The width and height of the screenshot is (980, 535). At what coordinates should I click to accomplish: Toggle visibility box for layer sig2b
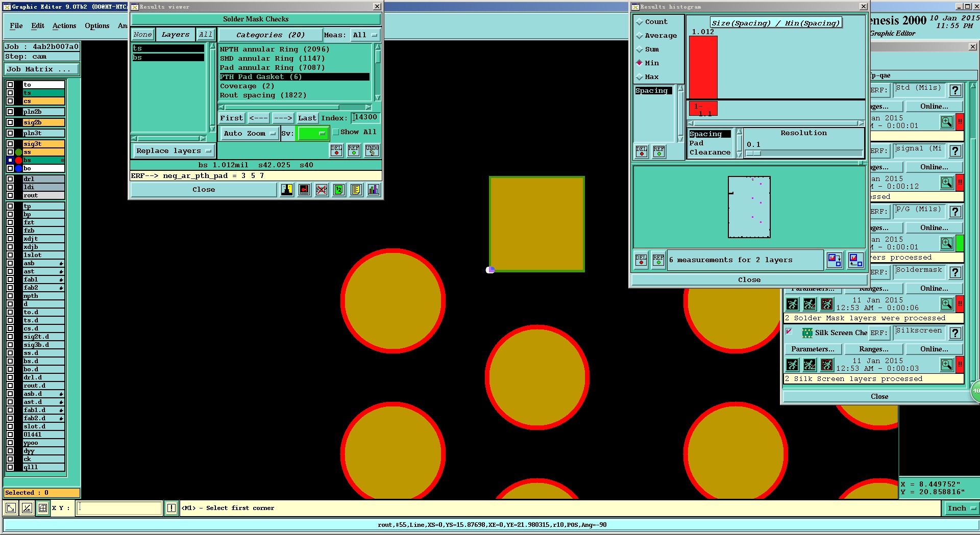[10, 122]
